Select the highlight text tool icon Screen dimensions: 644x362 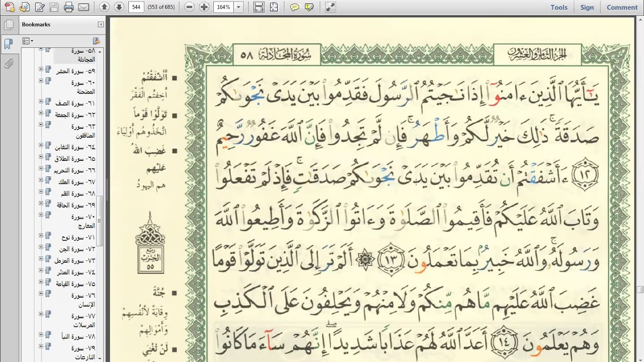pyautogui.click(x=309, y=7)
